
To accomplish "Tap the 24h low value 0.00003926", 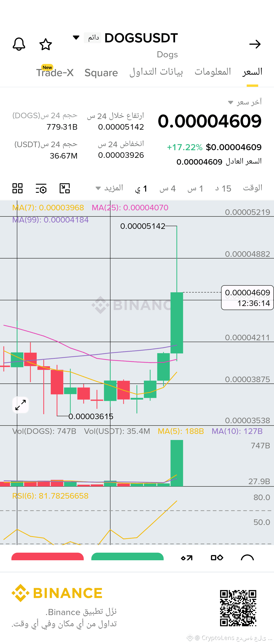I will (121, 155).
